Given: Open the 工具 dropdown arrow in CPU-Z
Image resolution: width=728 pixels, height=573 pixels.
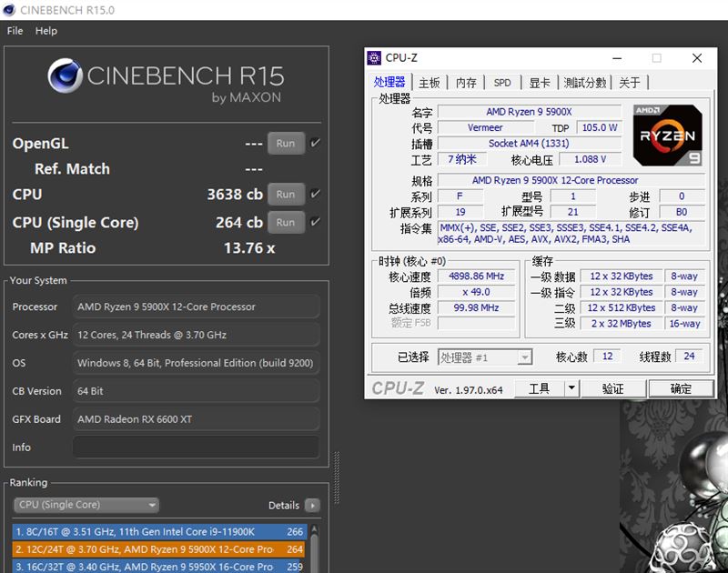Looking at the screenshot, I should (x=571, y=388).
